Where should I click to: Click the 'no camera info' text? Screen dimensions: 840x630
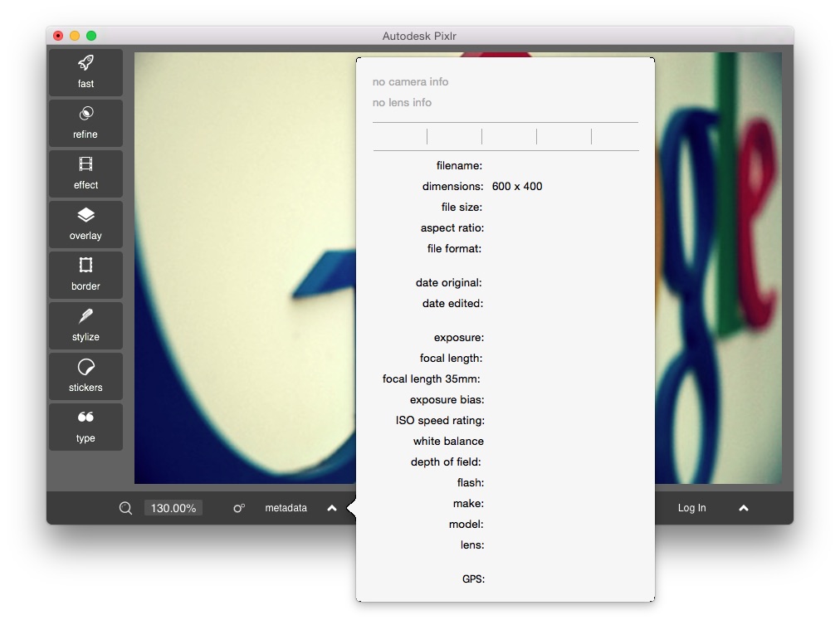coord(410,82)
